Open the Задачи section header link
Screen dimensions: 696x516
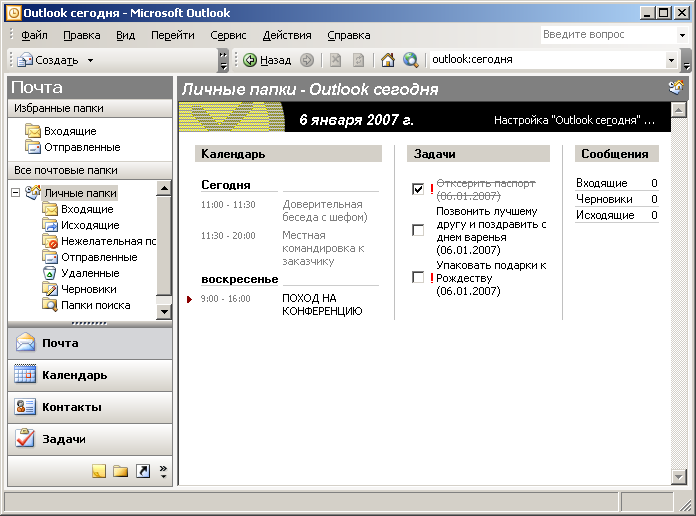pos(435,154)
